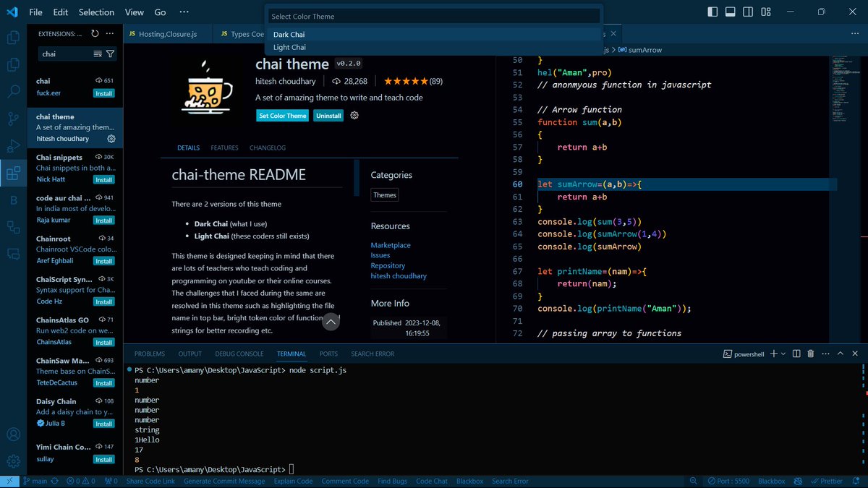
Task: Open the Selection menu
Action: 96,12
